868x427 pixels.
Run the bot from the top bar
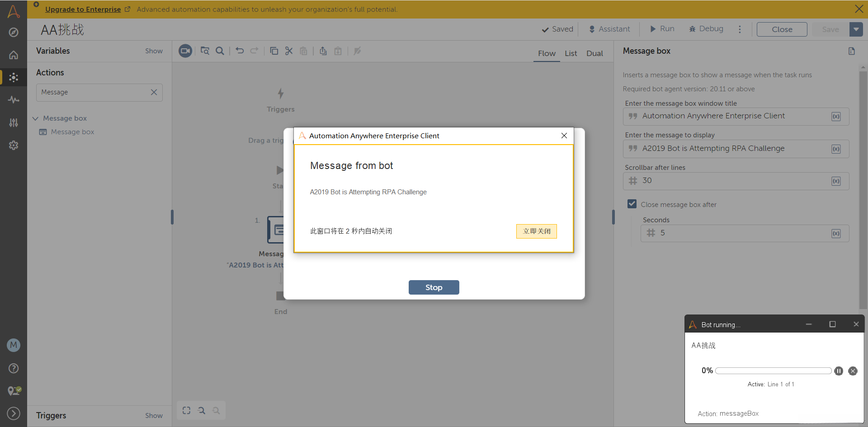tap(662, 29)
